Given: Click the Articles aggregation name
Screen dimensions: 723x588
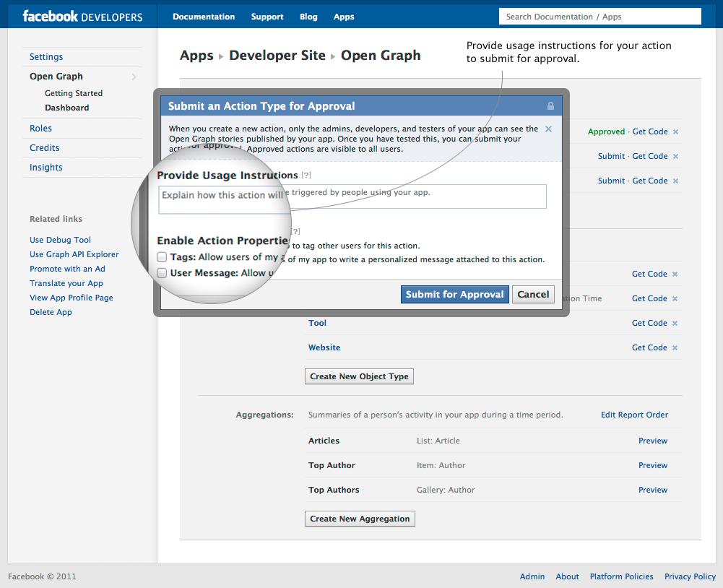Looking at the screenshot, I should [324, 441].
